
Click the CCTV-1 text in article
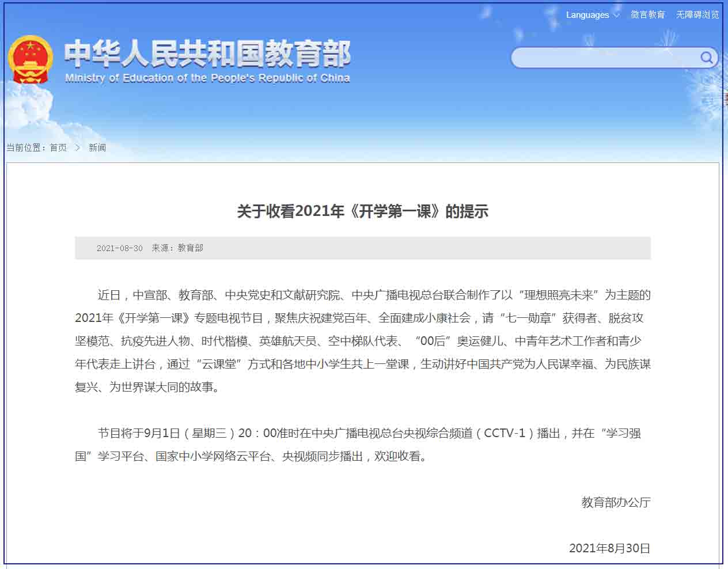coord(505,433)
